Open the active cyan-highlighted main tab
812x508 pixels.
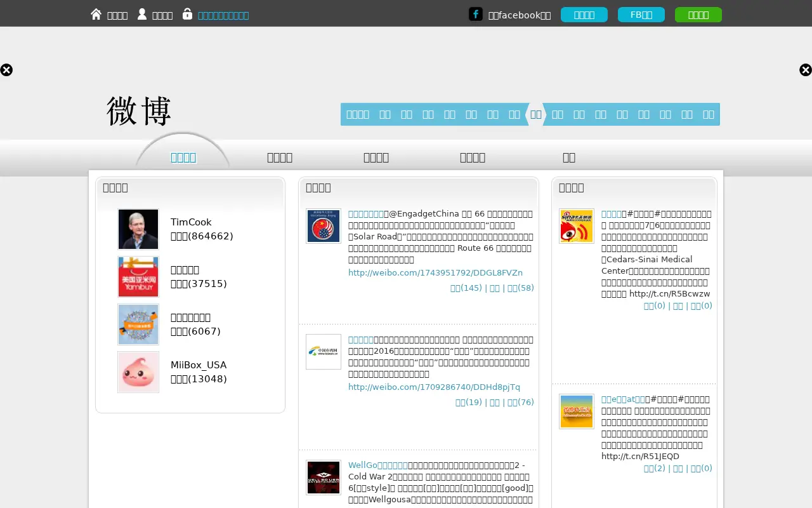[x=183, y=157]
